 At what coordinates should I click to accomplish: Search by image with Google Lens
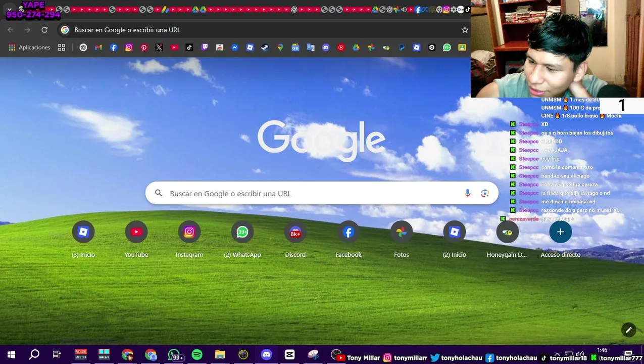click(x=485, y=193)
